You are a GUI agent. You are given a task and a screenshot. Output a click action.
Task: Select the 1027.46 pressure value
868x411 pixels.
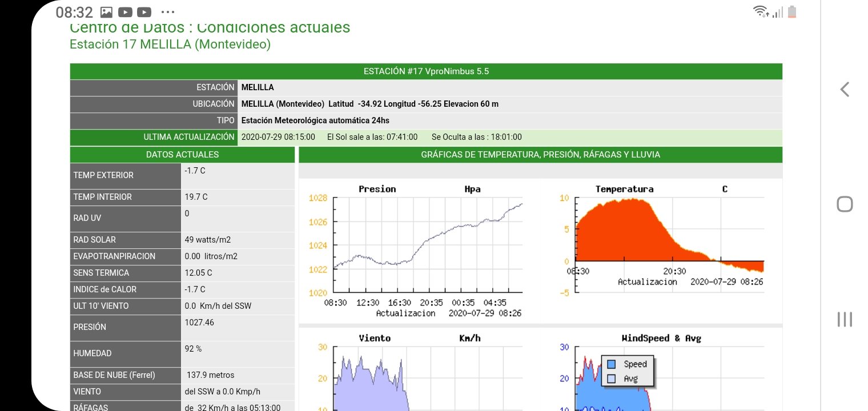(x=199, y=323)
